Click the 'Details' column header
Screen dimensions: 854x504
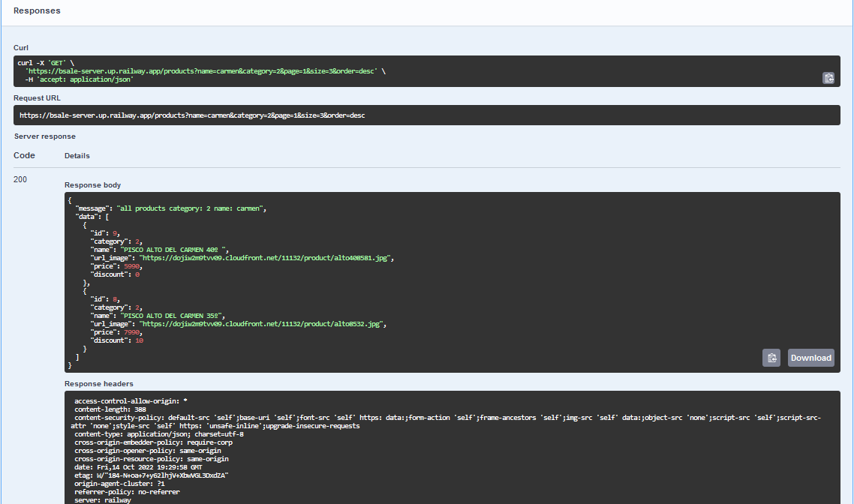coord(77,156)
